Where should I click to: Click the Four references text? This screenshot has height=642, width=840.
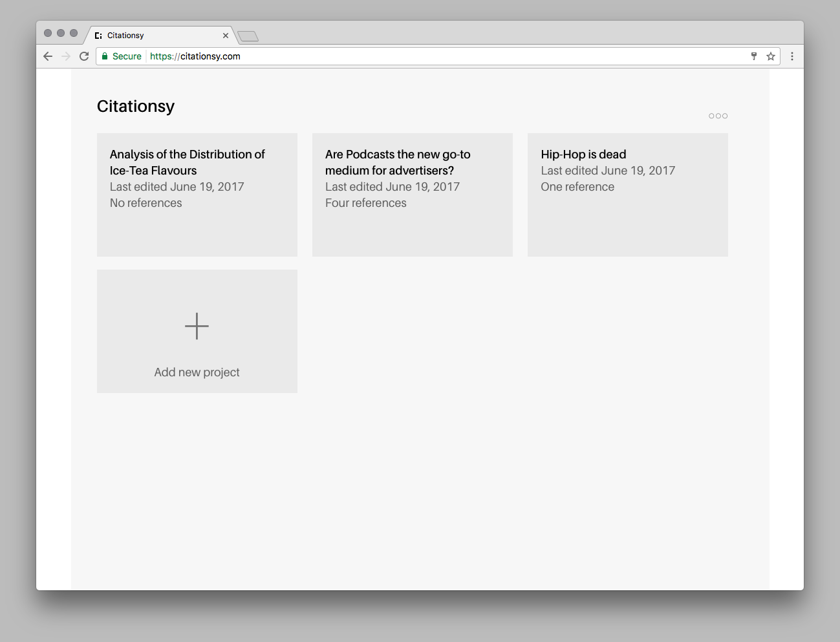[366, 203]
